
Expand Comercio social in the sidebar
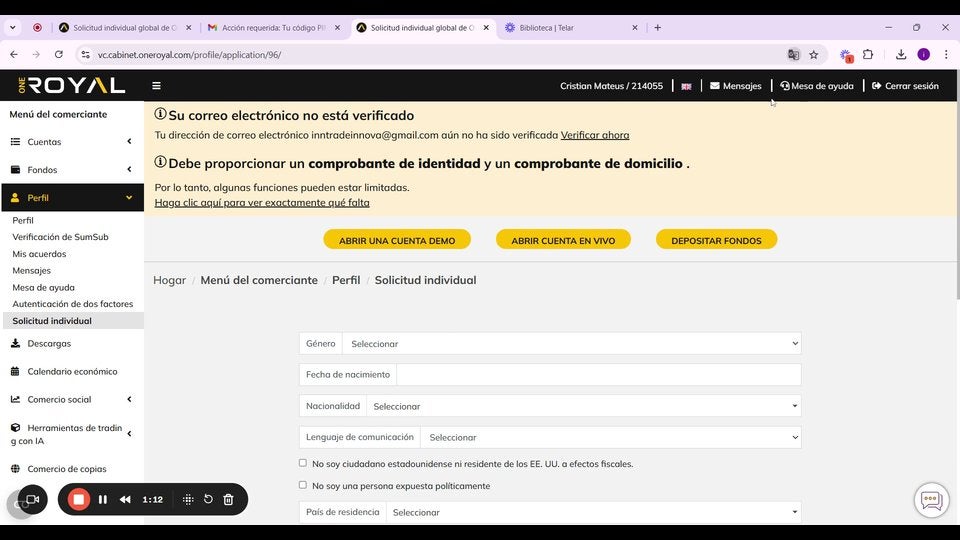[x=72, y=399]
